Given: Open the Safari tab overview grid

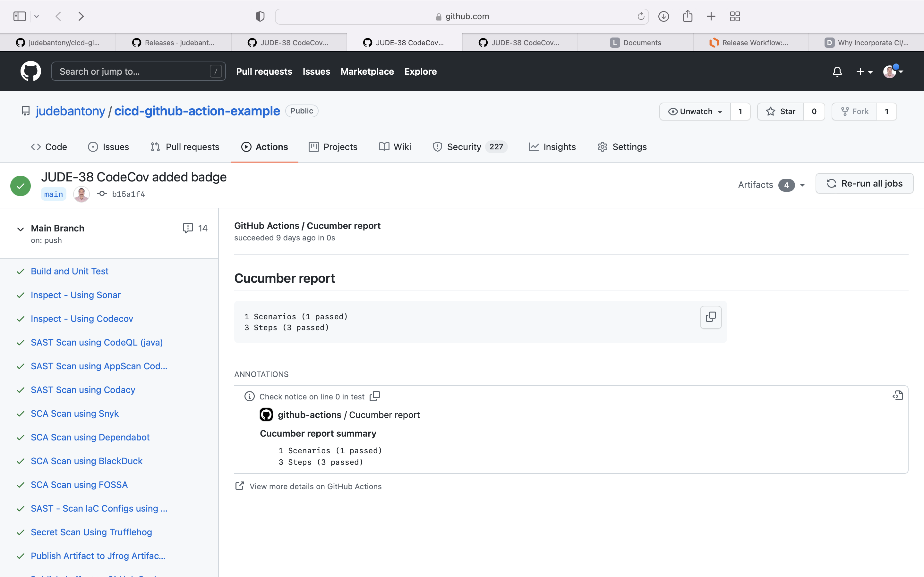Looking at the screenshot, I should tap(735, 16).
